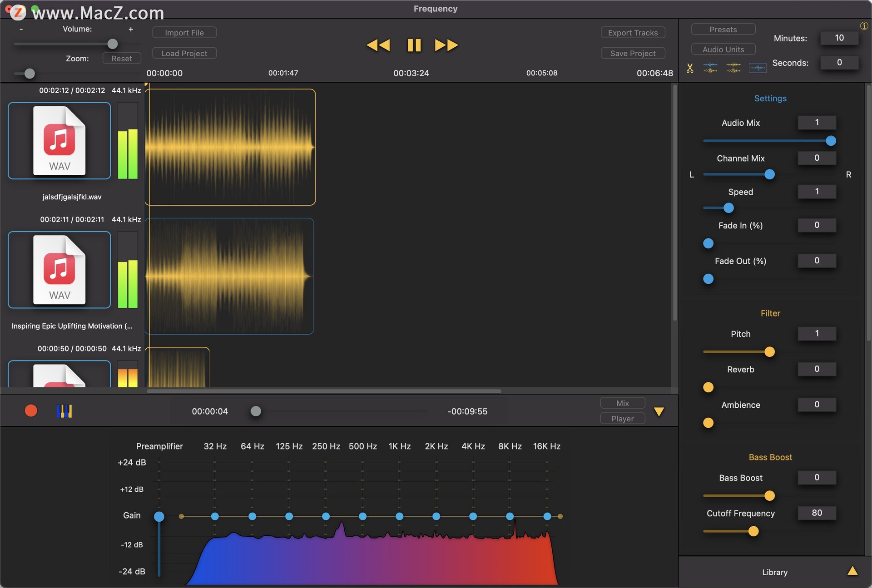This screenshot has height=588, width=872.
Task: Open the info icon in the top right corner
Action: point(864,26)
